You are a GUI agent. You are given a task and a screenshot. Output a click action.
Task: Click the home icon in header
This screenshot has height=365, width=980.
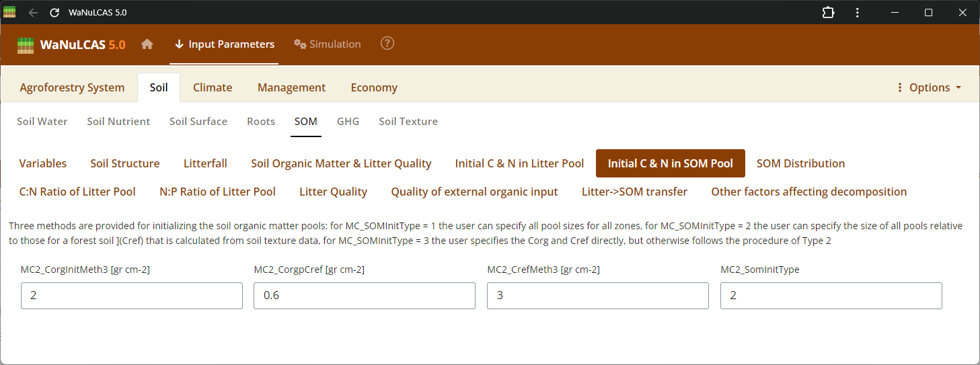coord(147,44)
